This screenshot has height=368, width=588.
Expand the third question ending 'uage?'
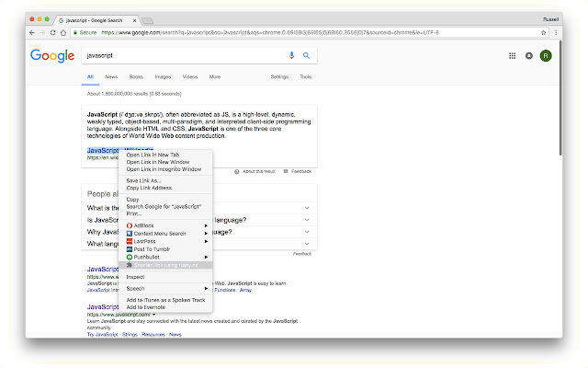coord(307,232)
